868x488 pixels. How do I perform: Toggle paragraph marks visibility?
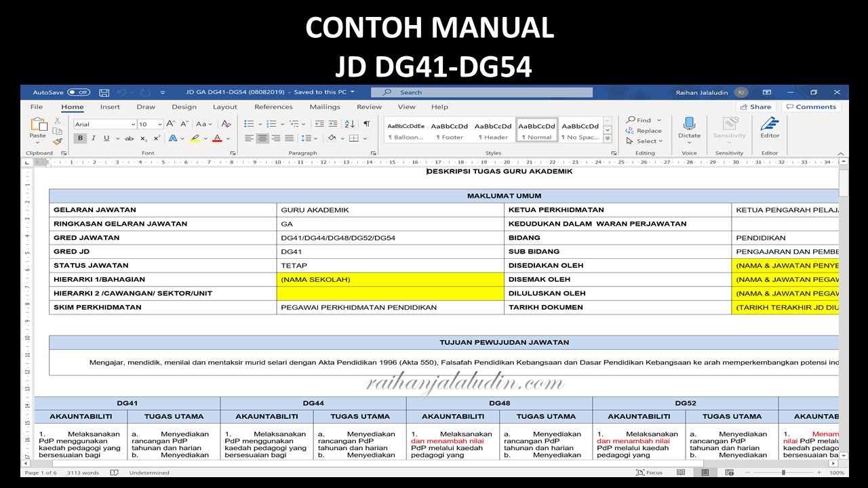coord(367,124)
